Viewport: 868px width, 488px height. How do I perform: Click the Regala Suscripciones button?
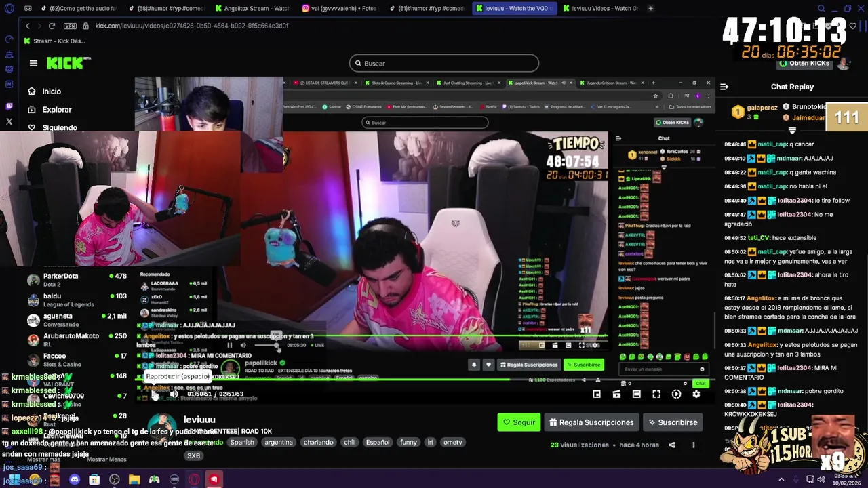click(591, 422)
